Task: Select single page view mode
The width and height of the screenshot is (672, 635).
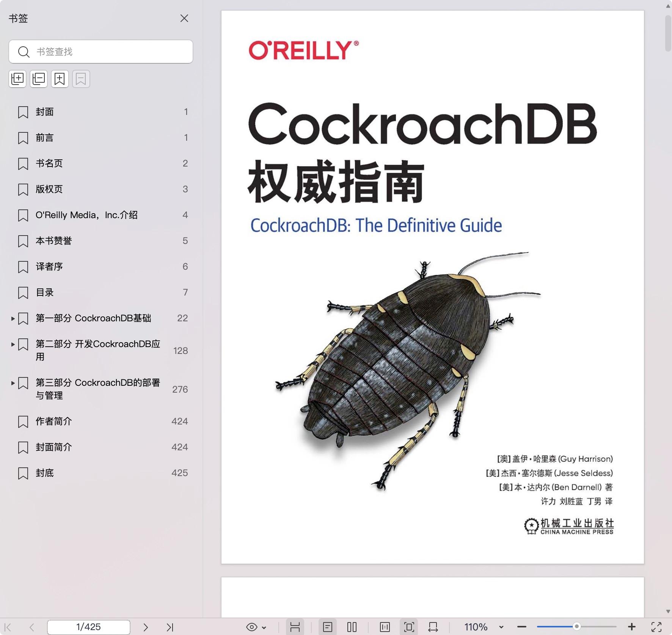Action: coord(328,627)
